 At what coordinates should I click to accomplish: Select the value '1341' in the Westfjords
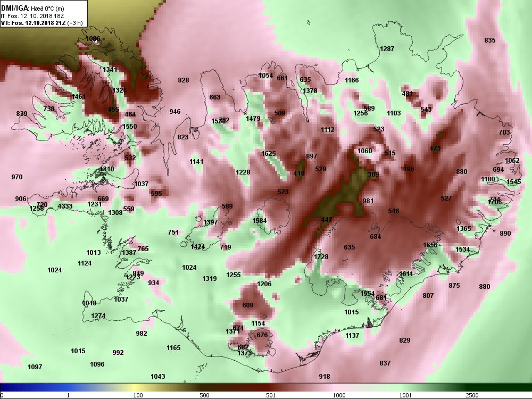(110, 70)
